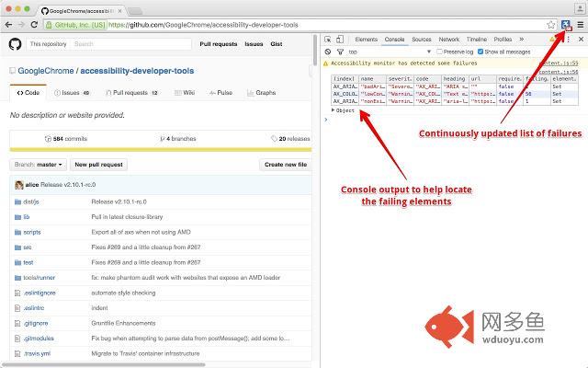Click the New pull request button
This screenshot has height=368, width=588.
(98, 165)
